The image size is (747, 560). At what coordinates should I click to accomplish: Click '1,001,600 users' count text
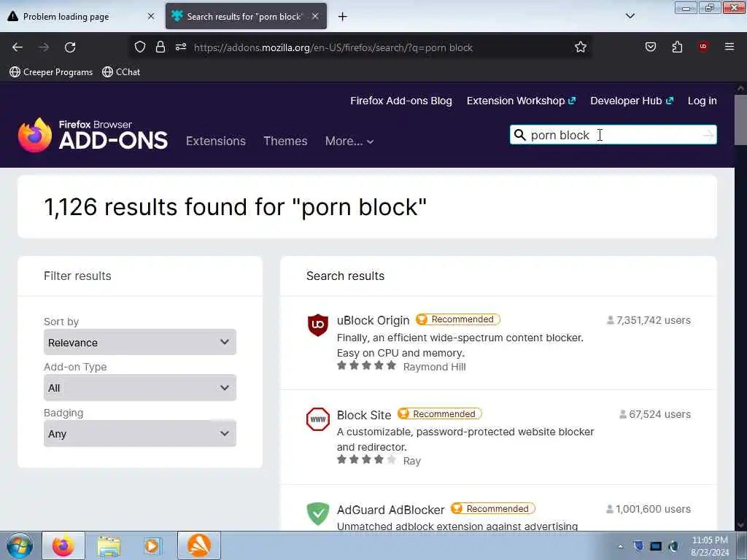649,509
